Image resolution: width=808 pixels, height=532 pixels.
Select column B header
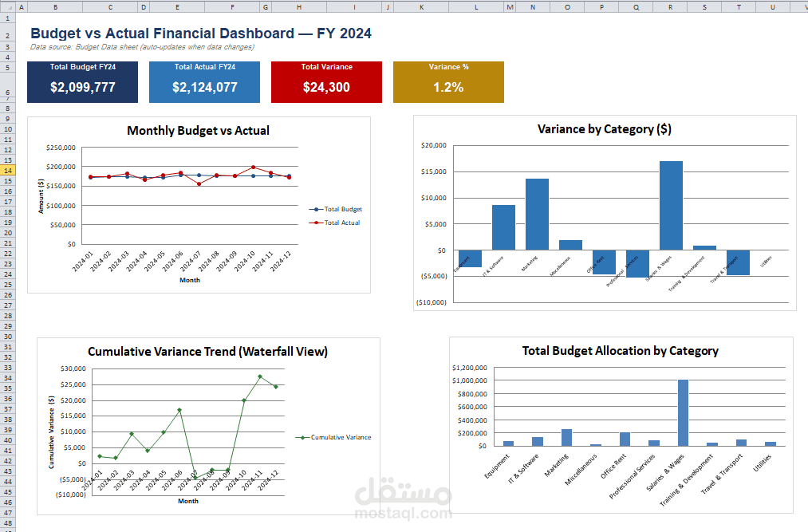coord(55,6)
